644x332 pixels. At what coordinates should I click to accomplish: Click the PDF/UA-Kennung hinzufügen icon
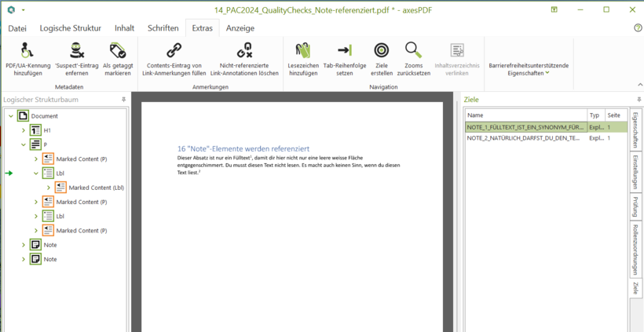27,51
